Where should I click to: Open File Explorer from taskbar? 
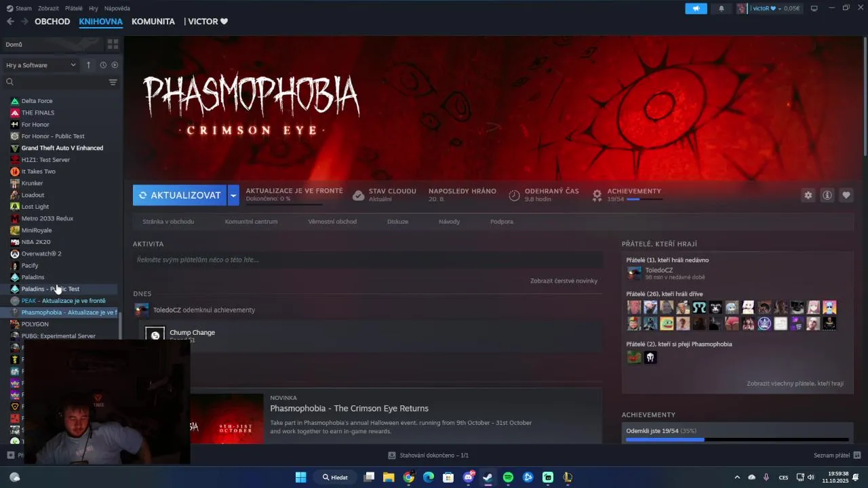[x=389, y=477]
